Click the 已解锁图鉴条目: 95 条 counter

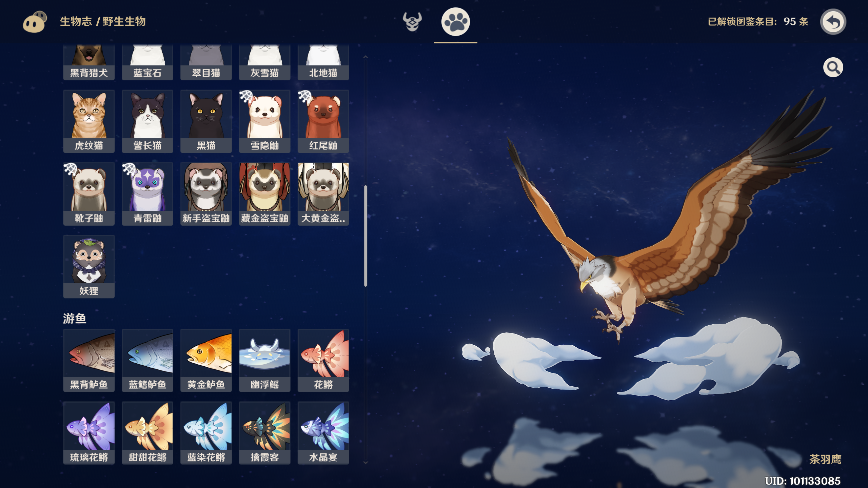click(758, 21)
